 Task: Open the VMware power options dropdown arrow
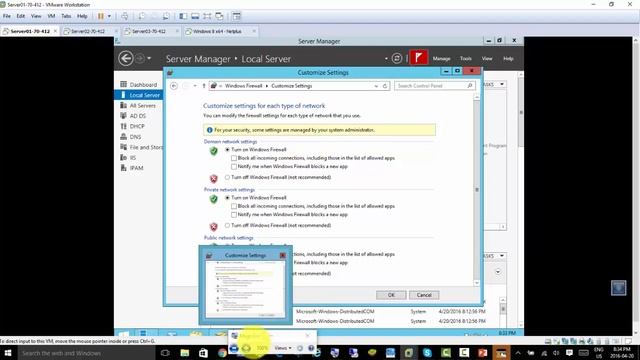tap(109, 16)
